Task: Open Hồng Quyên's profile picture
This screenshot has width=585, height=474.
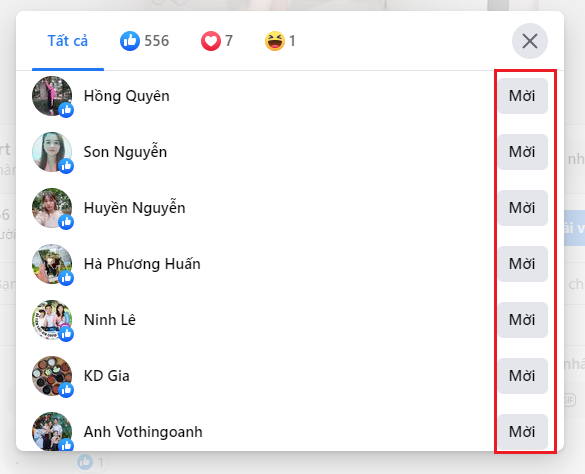Action: 52,96
